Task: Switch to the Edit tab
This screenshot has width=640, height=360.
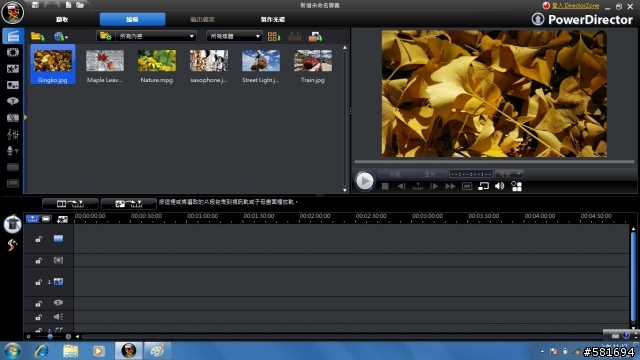Action: coord(132,20)
